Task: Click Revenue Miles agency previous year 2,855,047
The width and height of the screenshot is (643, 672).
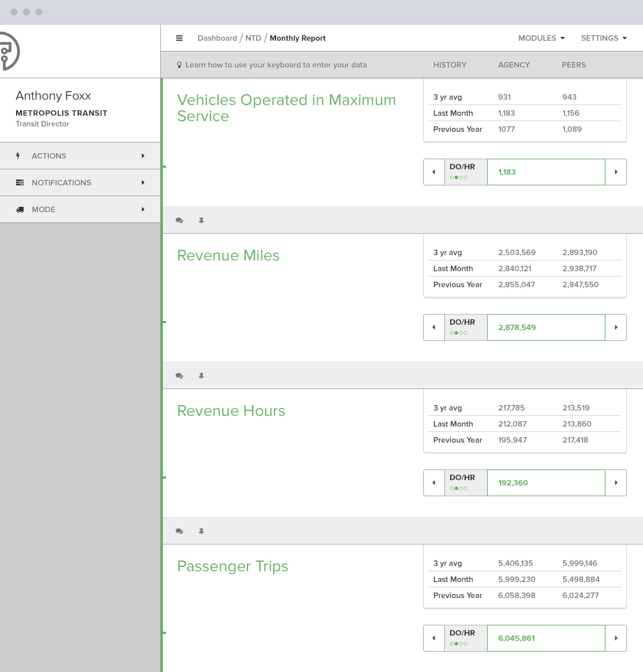Action: click(x=517, y=285)
